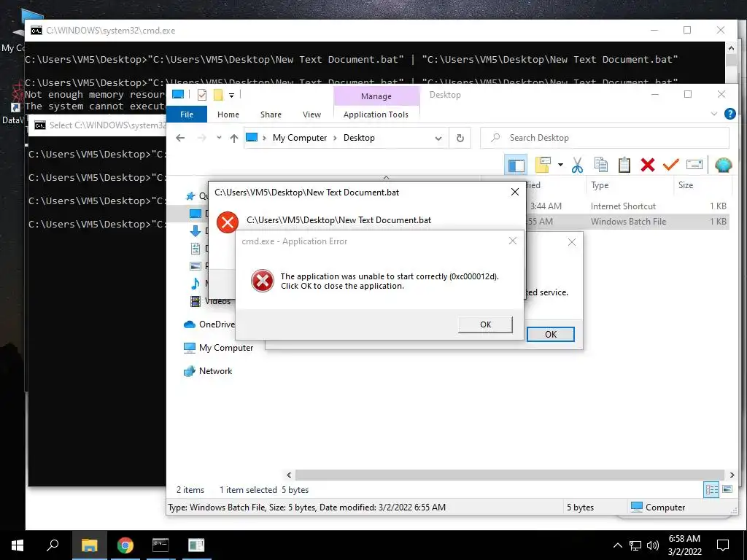The height and width of the screenshot is (560, 747).
Task: Select the Manage contextual tab
Action: [x=376, y=96]
